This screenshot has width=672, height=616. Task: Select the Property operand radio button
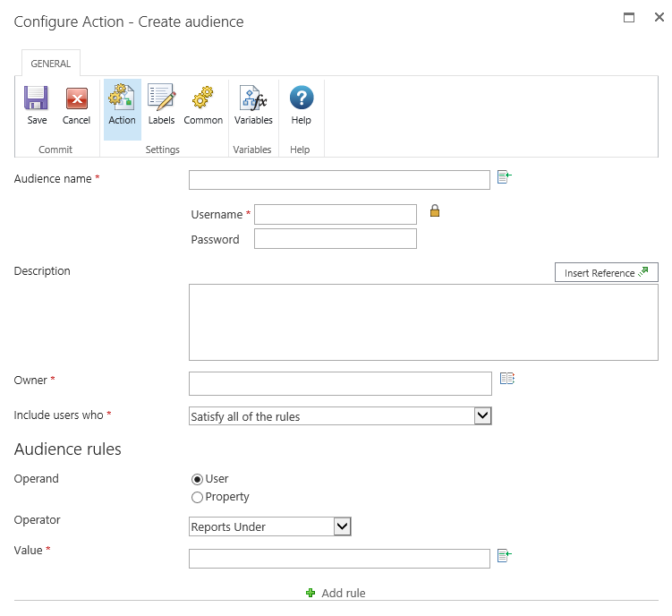198,497
